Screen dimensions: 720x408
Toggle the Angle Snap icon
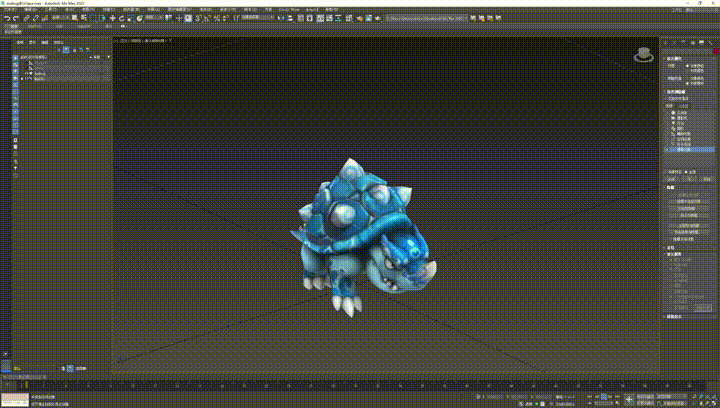click(x=208, y=18)
